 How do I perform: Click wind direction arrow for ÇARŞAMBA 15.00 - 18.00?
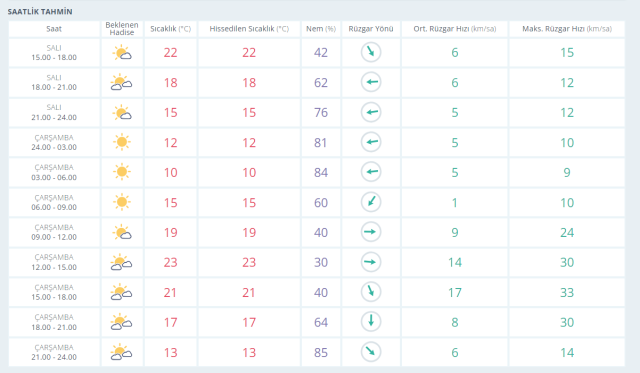tap(371, 292)
